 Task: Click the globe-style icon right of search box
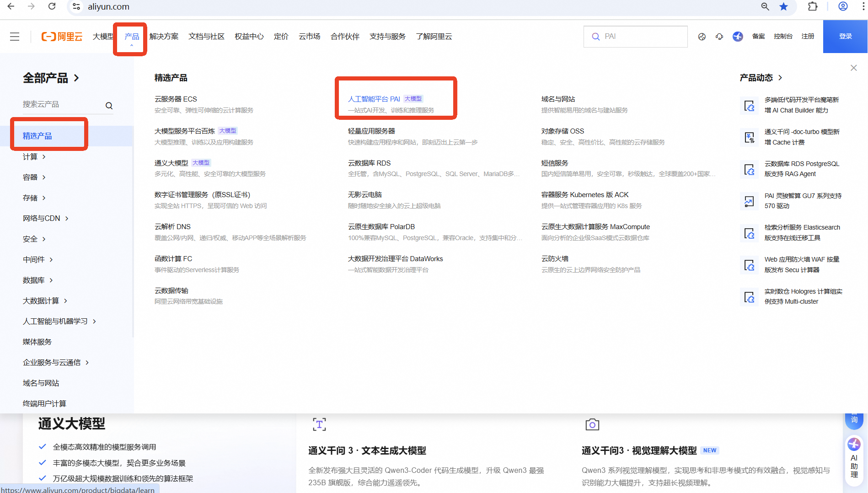(x=702, y=37)
